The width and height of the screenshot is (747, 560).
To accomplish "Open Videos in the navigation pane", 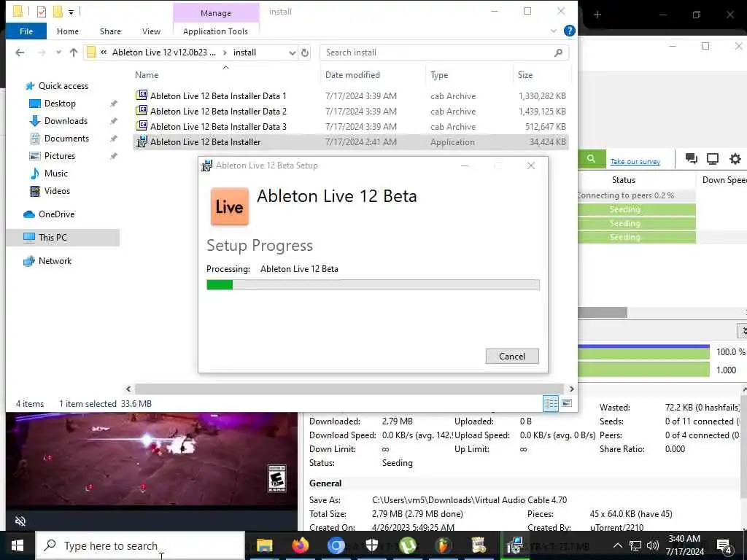I will pos(57,191).
